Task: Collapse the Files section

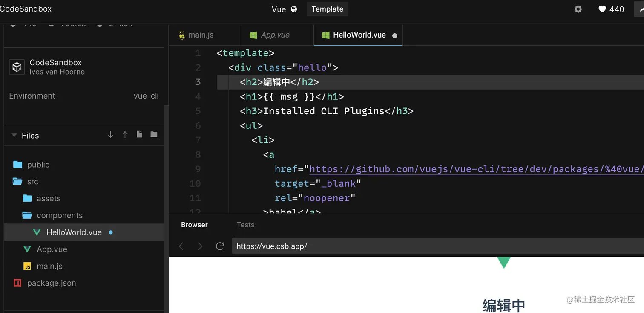Action: click(14, 136)
